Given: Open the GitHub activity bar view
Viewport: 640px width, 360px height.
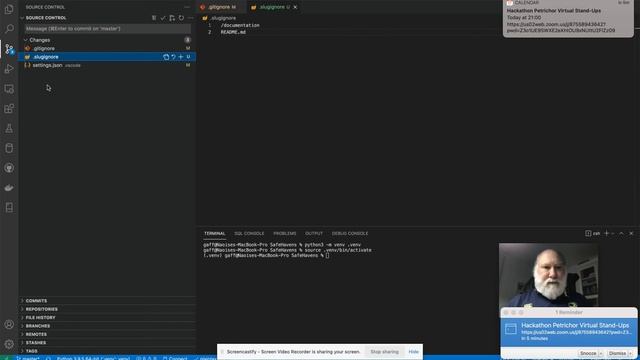Looking at the screenshot, I should (x=9, y=168).
